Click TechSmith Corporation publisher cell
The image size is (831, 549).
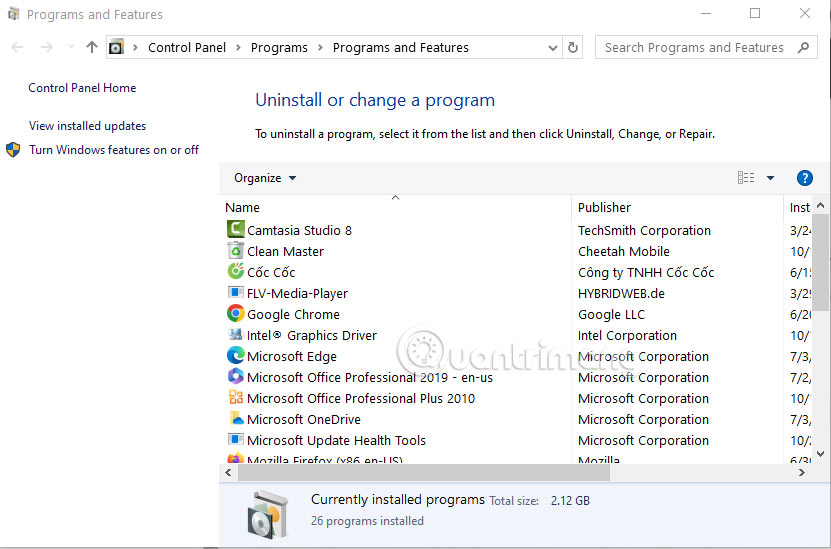(x=644, y=231)
